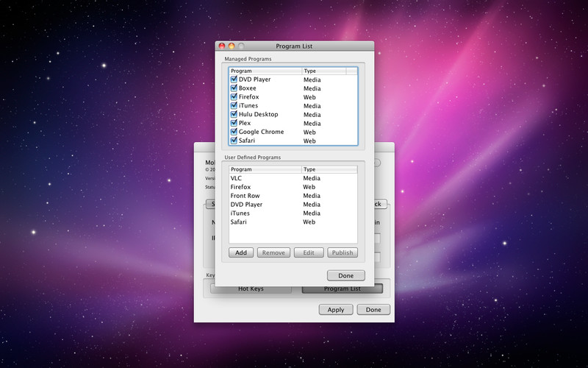Screen dimensions: 588x368
Task: Click the Apply button
Action: point(335,310)
